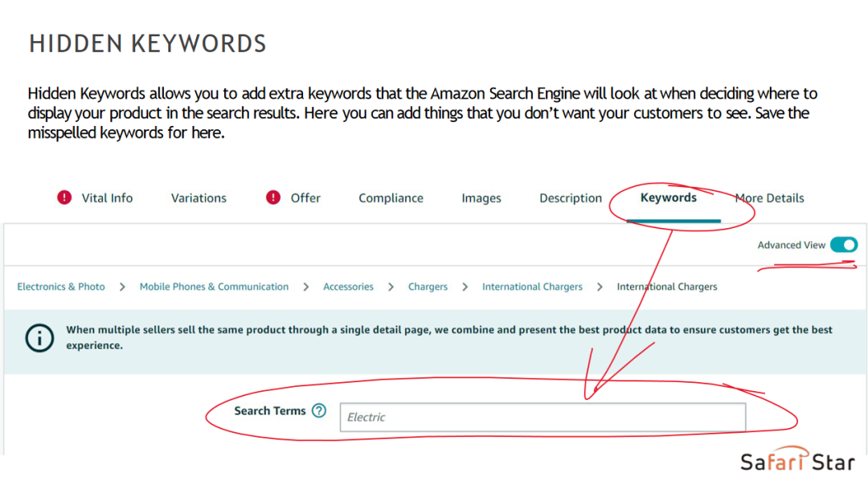
Task: Open the Electronics & Photo breadcrumb link
Action: [61, 287]
